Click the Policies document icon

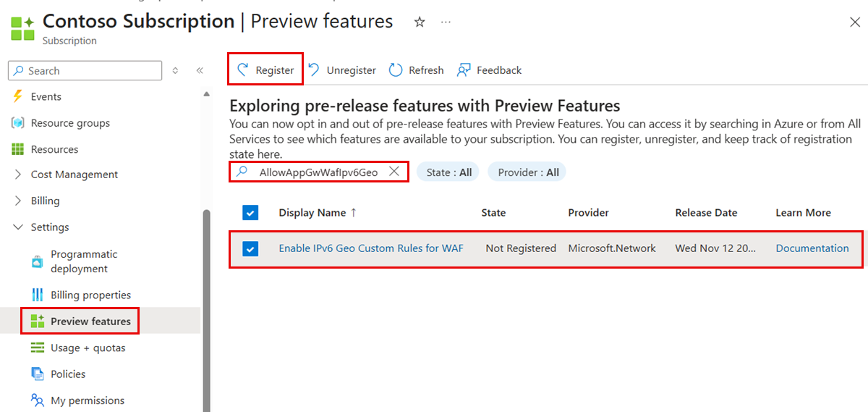38,374
